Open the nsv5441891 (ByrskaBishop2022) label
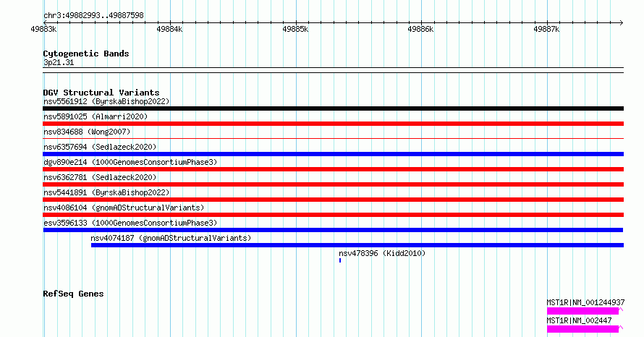 point(106,192)
